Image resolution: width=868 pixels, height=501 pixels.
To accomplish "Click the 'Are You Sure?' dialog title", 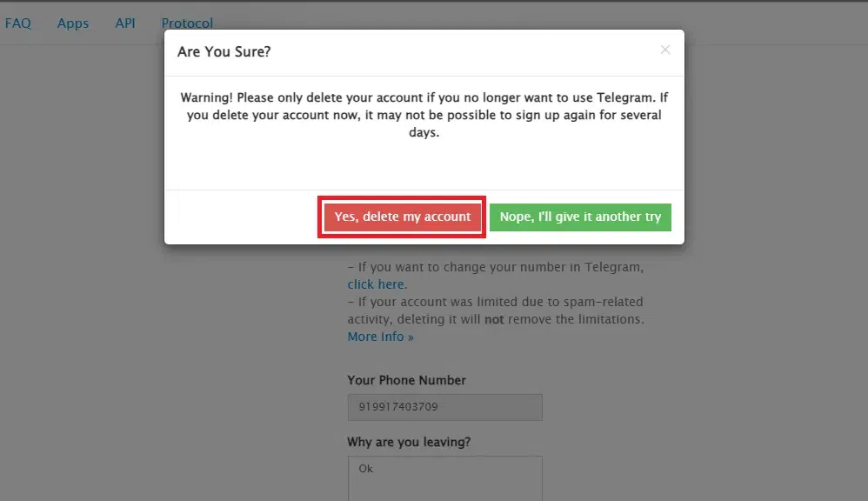I will point(224,52).
